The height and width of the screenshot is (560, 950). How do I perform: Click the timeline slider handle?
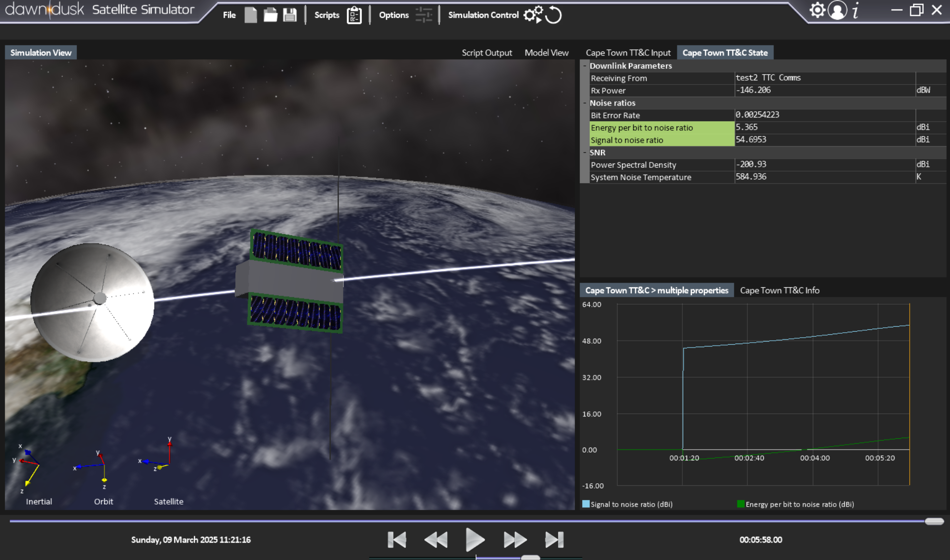click(x=934, y=521)
